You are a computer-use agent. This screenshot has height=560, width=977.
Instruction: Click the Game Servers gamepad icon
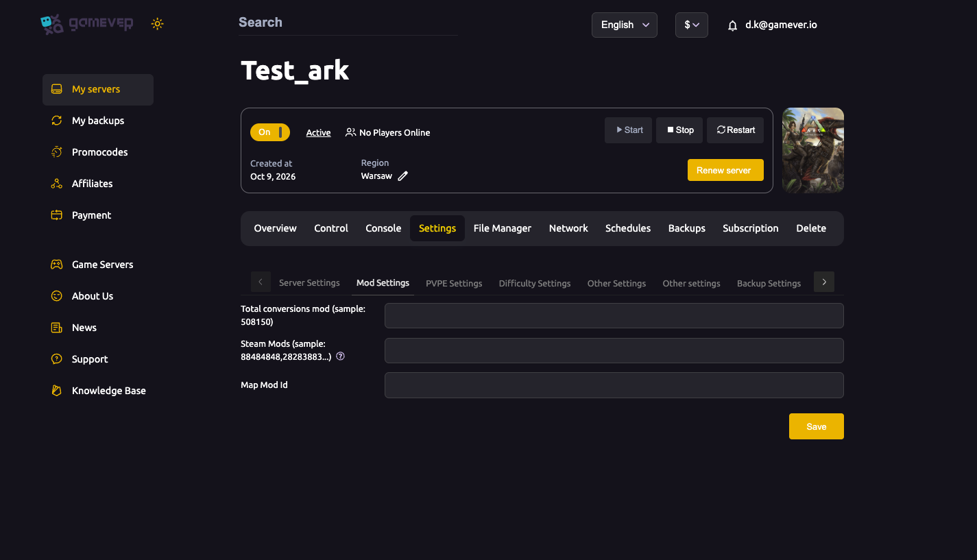(x=57, y=265)
